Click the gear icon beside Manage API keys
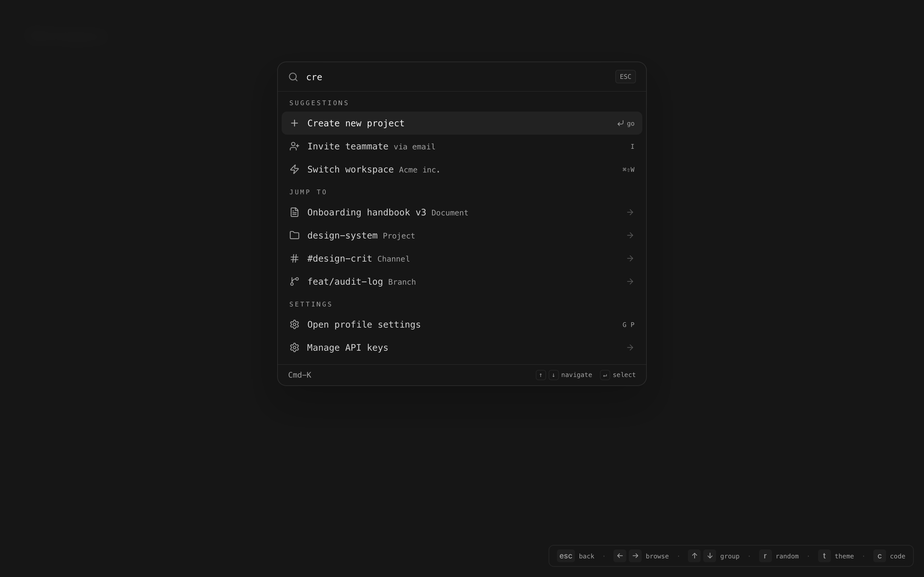 coord(295,348)
